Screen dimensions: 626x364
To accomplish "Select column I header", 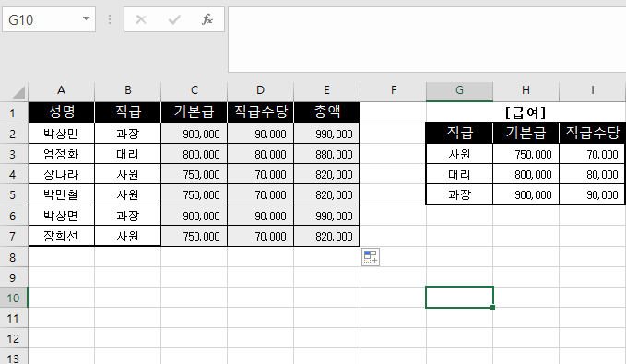I will pyautogui.click(x=593, y=91).
